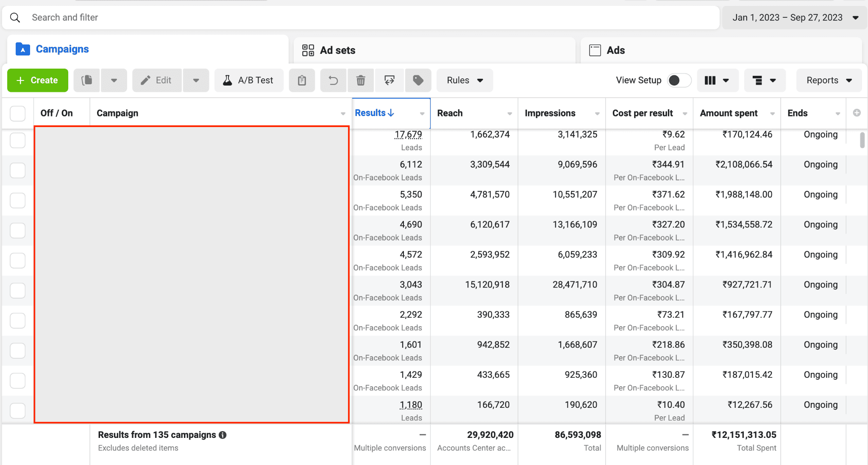Click the Ad sets grid icon

pyautogui.click(x=308, y=50)
